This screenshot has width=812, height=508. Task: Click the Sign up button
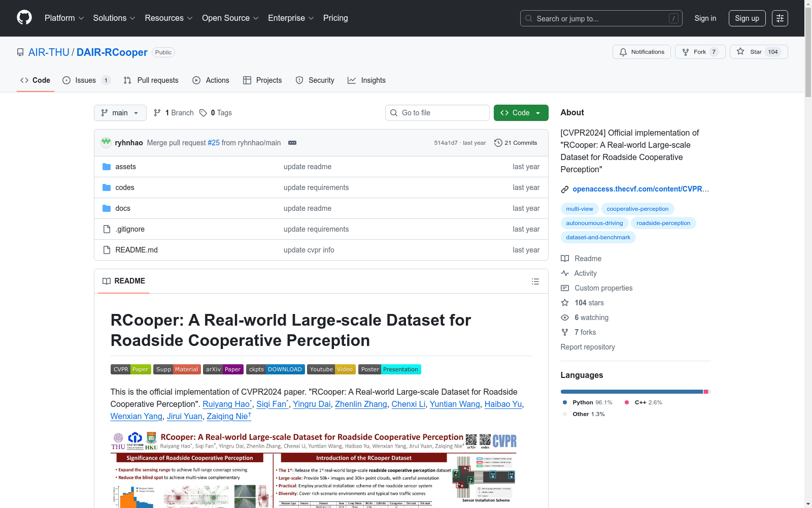747,18
